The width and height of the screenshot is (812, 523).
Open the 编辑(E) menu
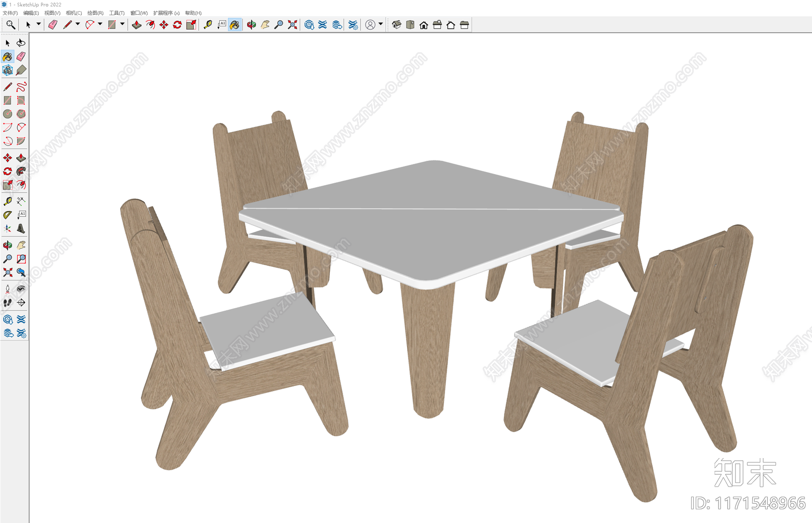click(31, 13)
